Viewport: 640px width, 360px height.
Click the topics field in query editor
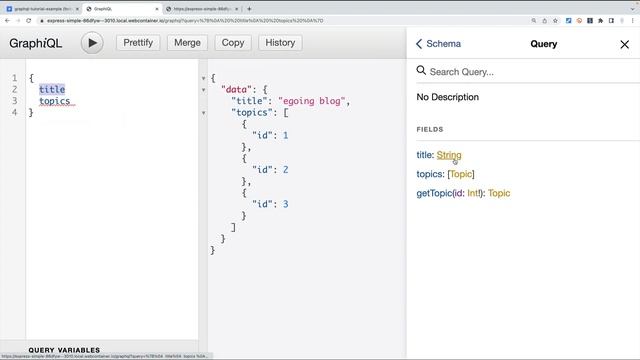[55, 101]
